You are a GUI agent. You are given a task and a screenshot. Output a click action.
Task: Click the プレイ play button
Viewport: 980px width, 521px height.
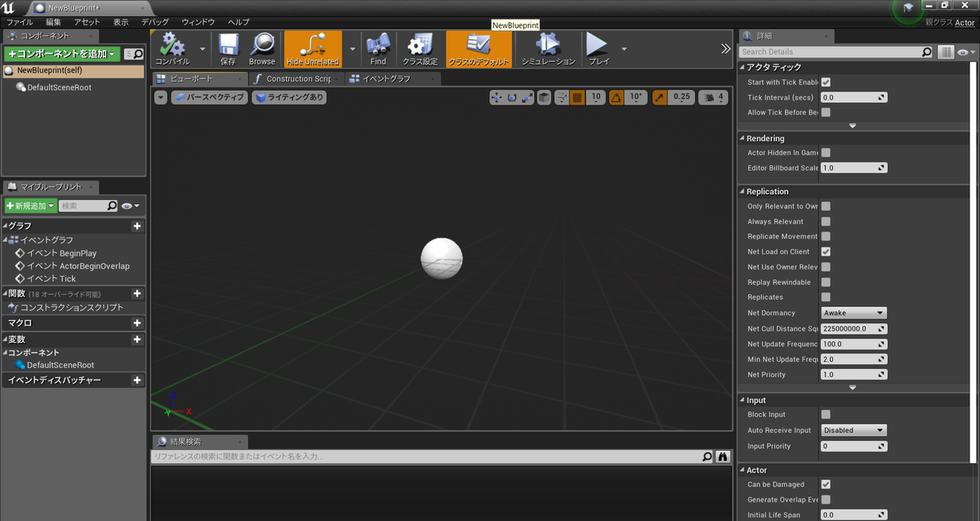[599, 50]
